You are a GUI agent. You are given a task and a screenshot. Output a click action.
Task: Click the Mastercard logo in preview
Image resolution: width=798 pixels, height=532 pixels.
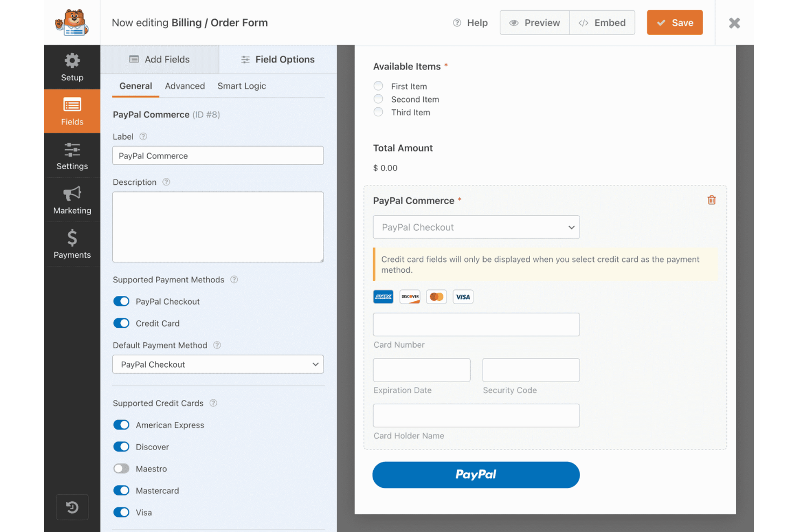[x=437, y=297]
